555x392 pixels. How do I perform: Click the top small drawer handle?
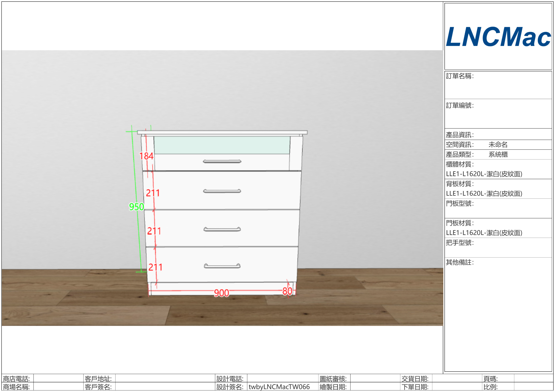pyautogui.click(x=222, y=161)
